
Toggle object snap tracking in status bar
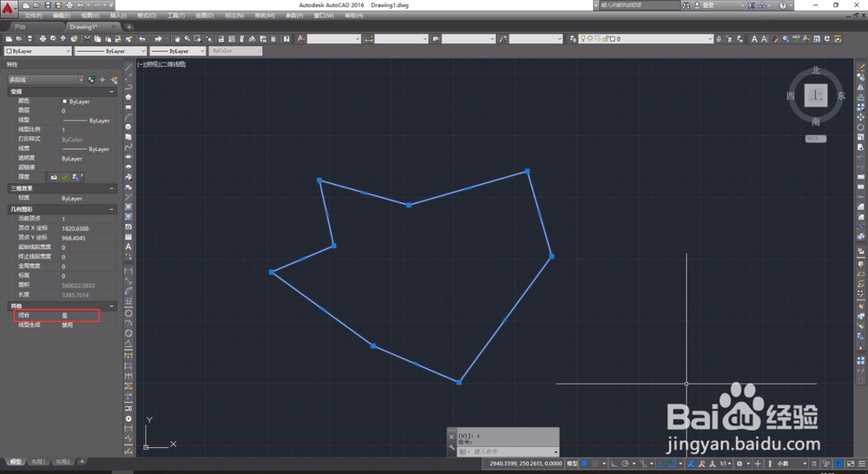tap(661, 464)
